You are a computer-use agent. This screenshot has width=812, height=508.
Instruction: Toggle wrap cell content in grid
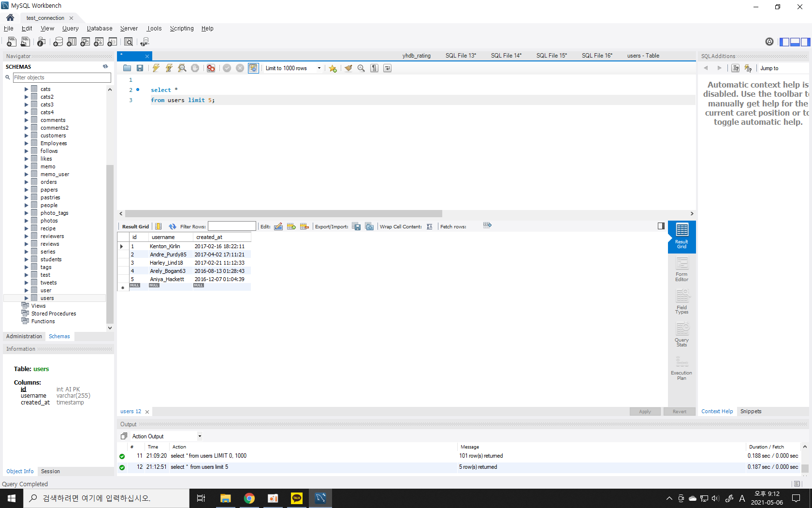click(429, 226)
